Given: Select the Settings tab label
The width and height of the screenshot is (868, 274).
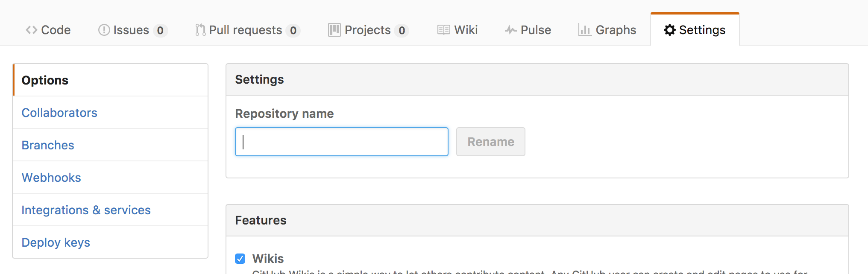Looking at the screenshot, I should click(x=702, y=30).
